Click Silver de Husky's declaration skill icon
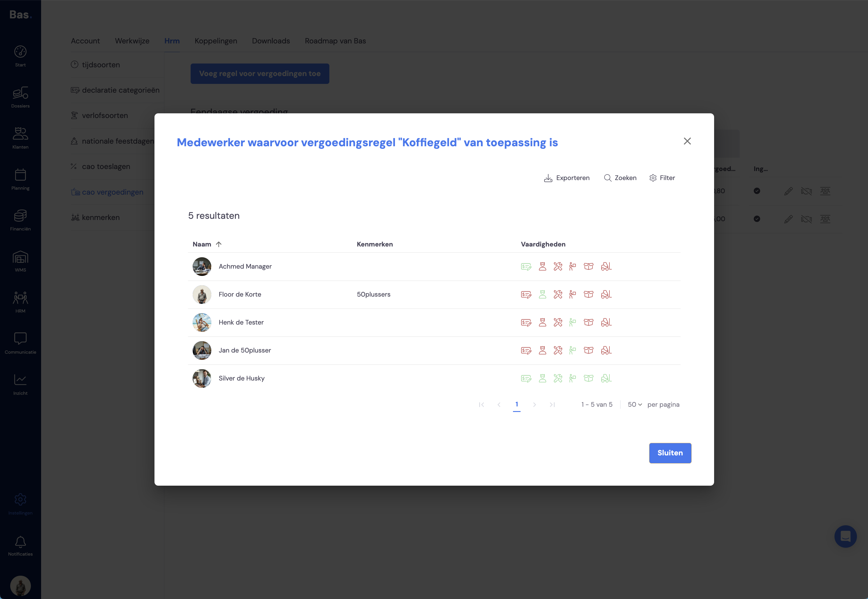This screenshot has width=868, height=599. point(526,378)
